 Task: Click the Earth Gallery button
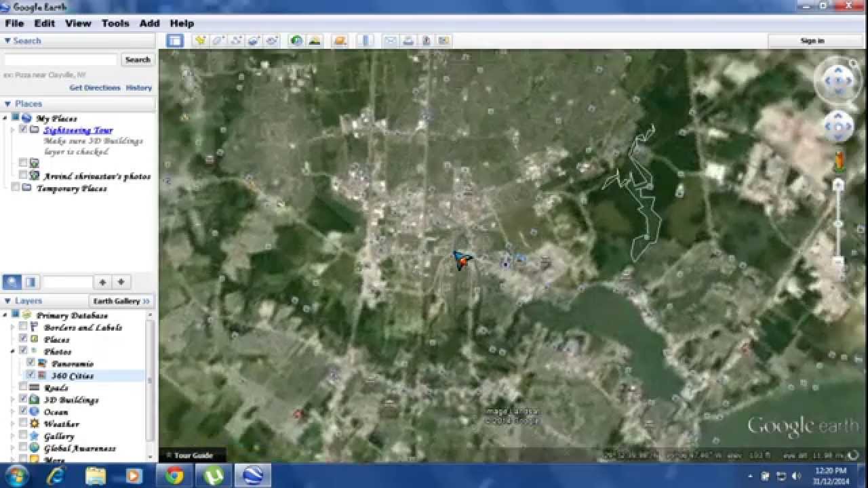[122, 301]
